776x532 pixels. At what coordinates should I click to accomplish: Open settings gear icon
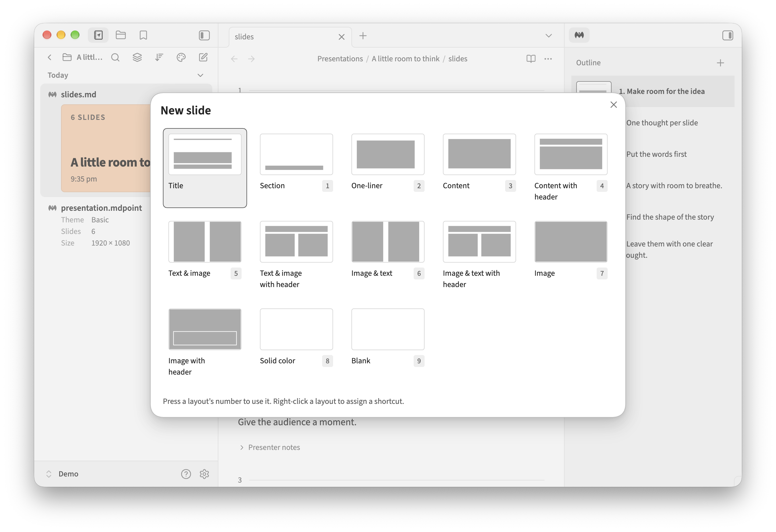[204, 474]
